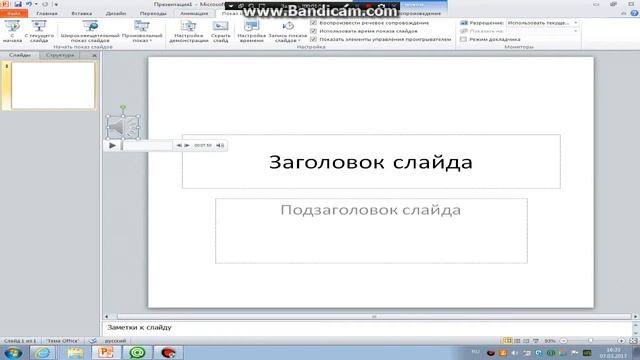Click horizontal scrollbar below slide
Viewport: 640px width, 360px height.
click(374, 316)
